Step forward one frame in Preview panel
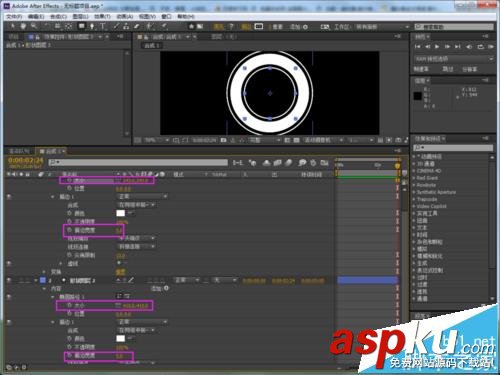This screenshot has width=500, height=375. [x=447, y=47]
